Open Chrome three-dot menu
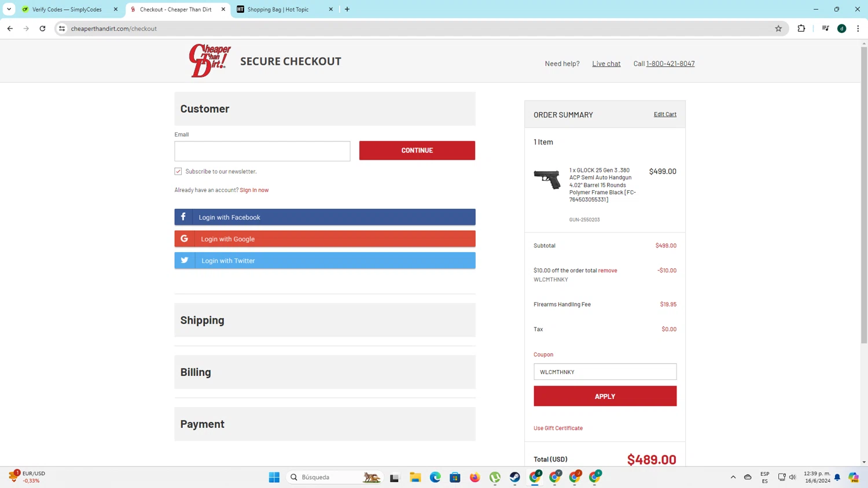 point(858,28)
